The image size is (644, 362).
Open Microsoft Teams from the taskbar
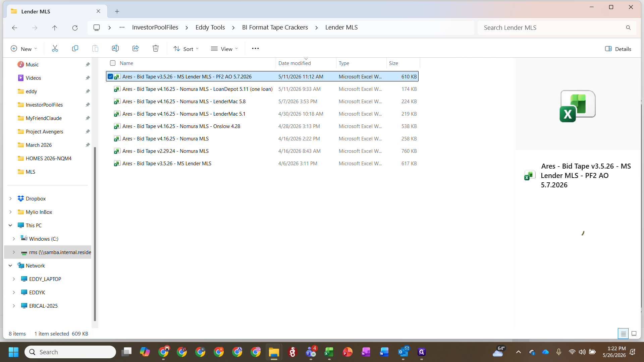pos(311,352)
